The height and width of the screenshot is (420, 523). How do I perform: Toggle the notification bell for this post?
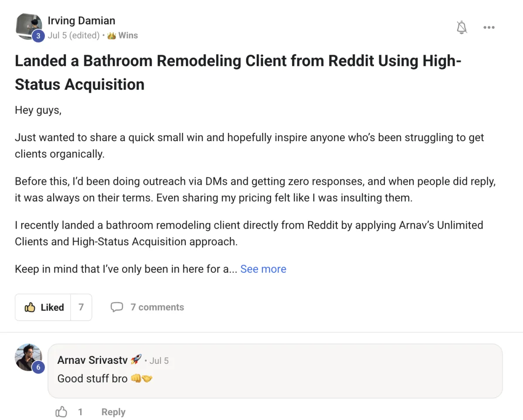pos(462,27)
